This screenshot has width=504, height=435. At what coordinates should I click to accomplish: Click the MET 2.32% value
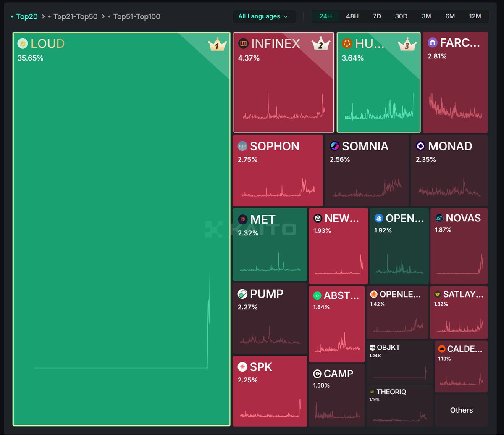click(x=248, y=233)
